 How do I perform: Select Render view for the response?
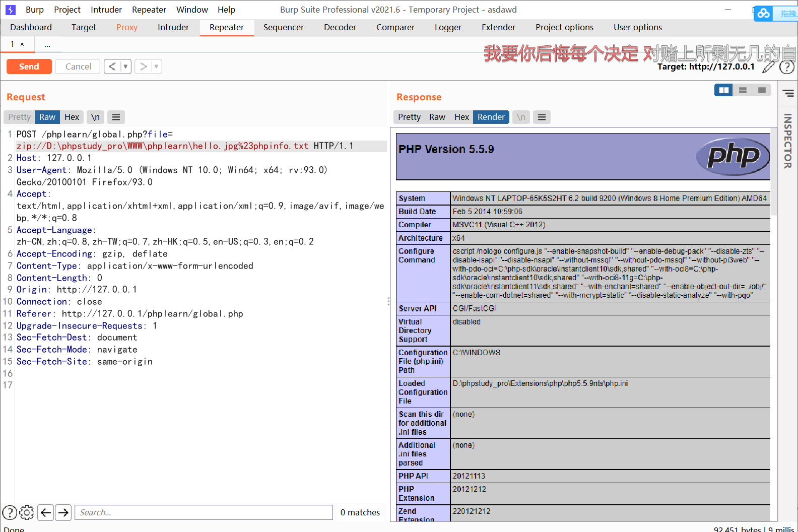(491, 117)
